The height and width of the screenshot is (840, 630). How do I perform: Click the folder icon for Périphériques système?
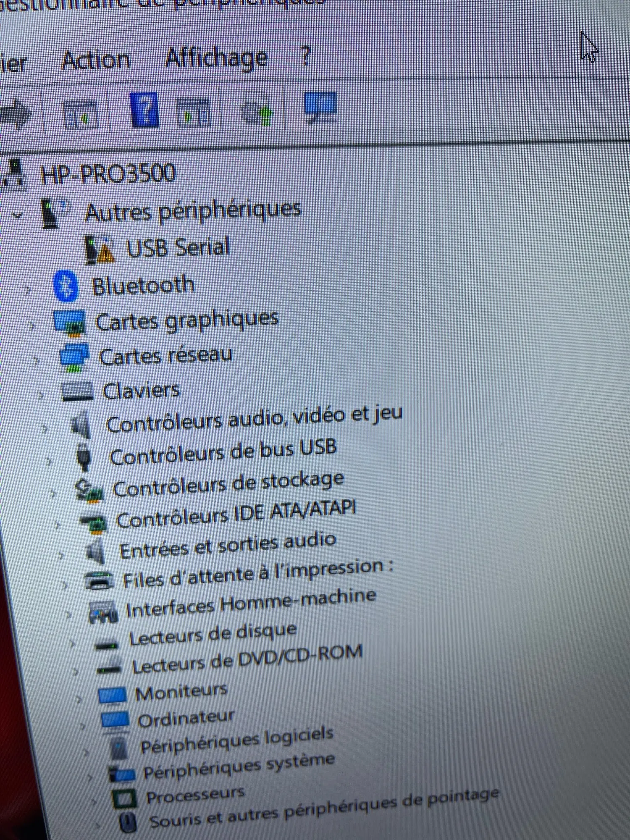point(122,774)
